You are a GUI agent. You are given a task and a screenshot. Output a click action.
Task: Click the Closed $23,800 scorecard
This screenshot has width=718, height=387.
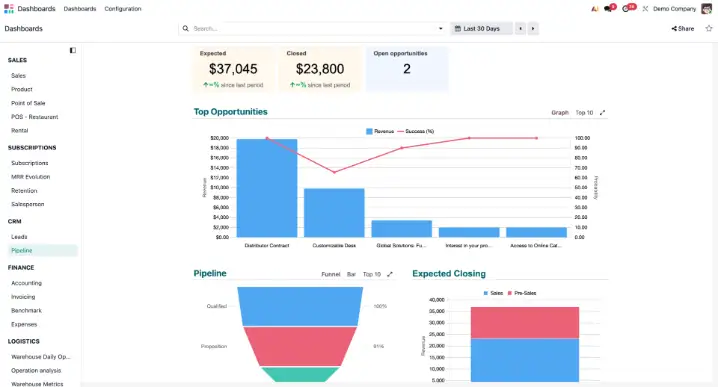(x=320, y=69)
